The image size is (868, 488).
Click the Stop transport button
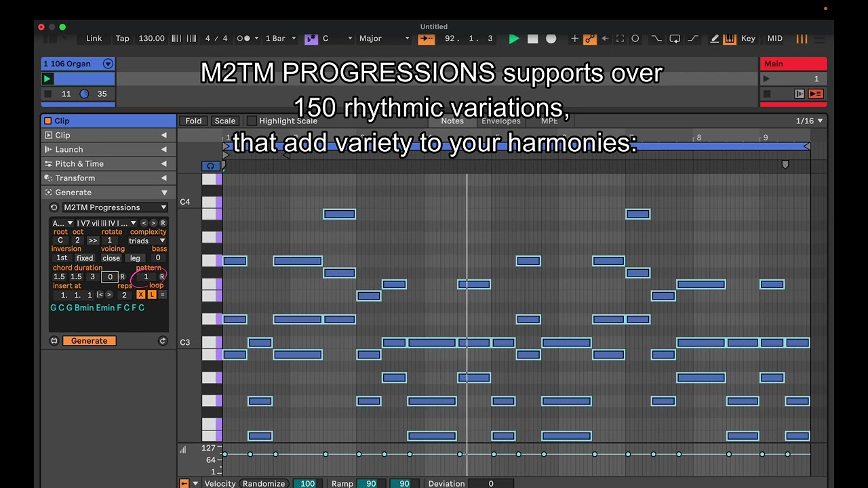533,39
